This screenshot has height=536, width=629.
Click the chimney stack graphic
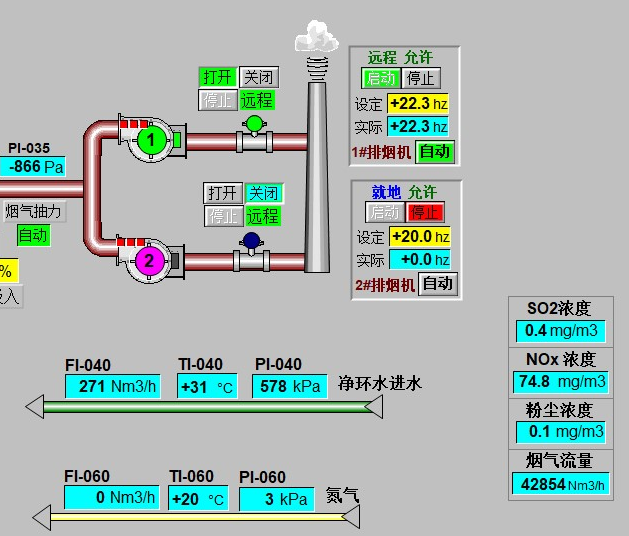coord(317,180)
